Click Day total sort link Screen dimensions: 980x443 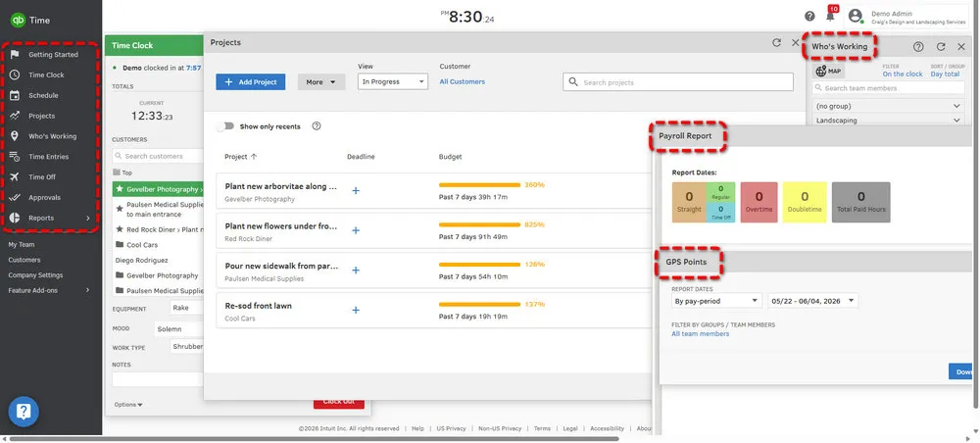[x=945, y=74]
